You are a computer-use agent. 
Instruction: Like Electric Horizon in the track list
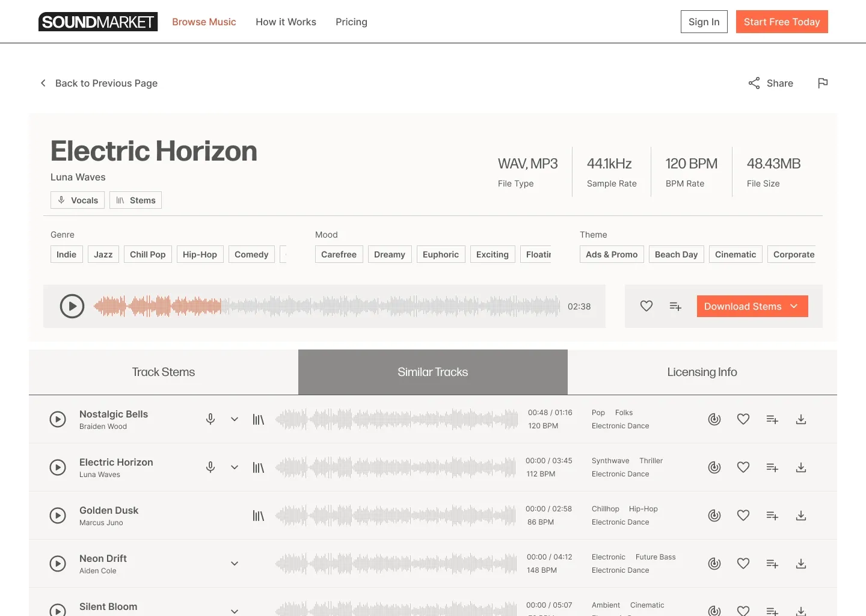pos(743,467)
